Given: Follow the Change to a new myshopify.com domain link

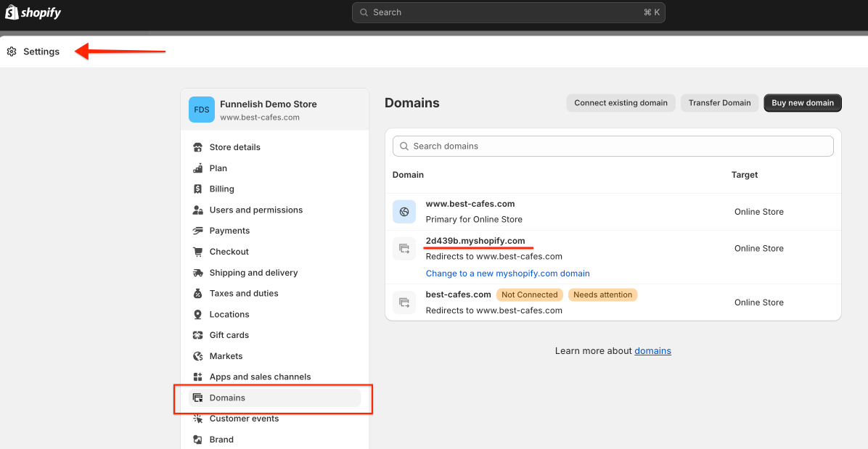Looking at the screenshot, I should pyautogui.click(x=507, y=273).
